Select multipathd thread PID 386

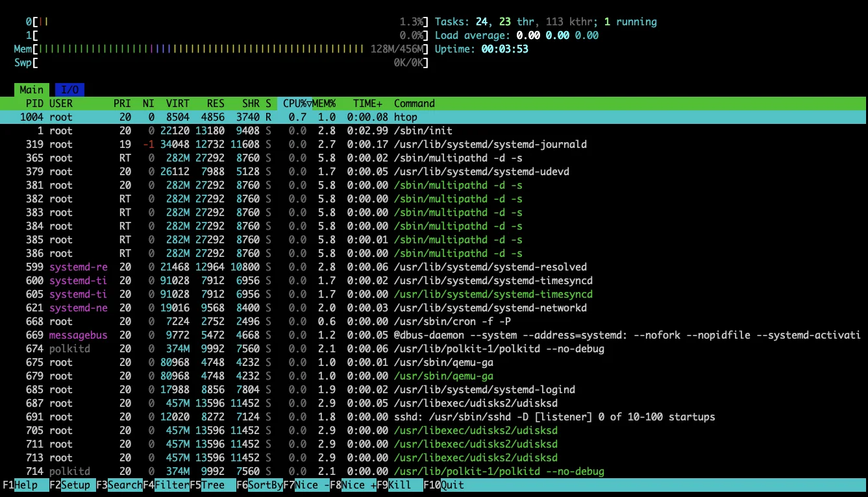434,254
